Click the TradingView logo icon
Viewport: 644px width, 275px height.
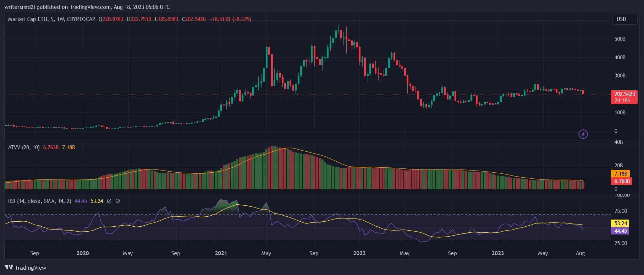[x=9, y=268]
